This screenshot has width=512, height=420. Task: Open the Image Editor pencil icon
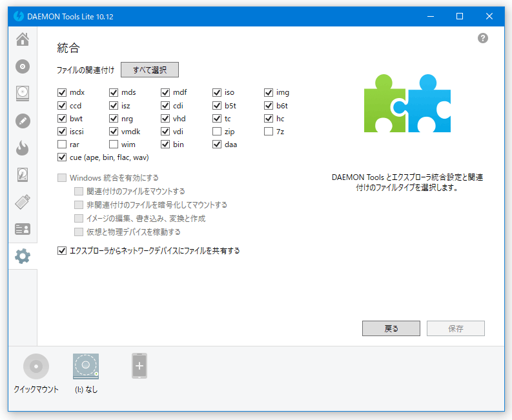[x=23, y=121]
